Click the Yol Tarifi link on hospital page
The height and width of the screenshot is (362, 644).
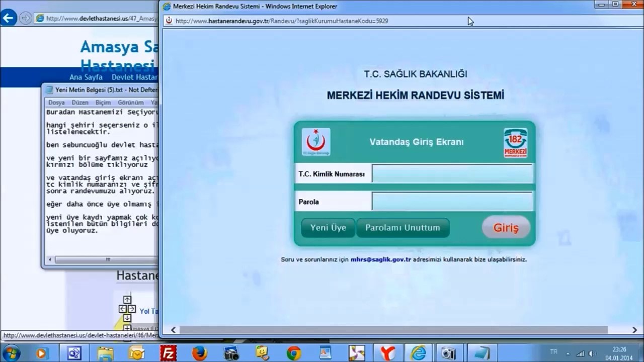pyautogui.click(x=149, y=311)
